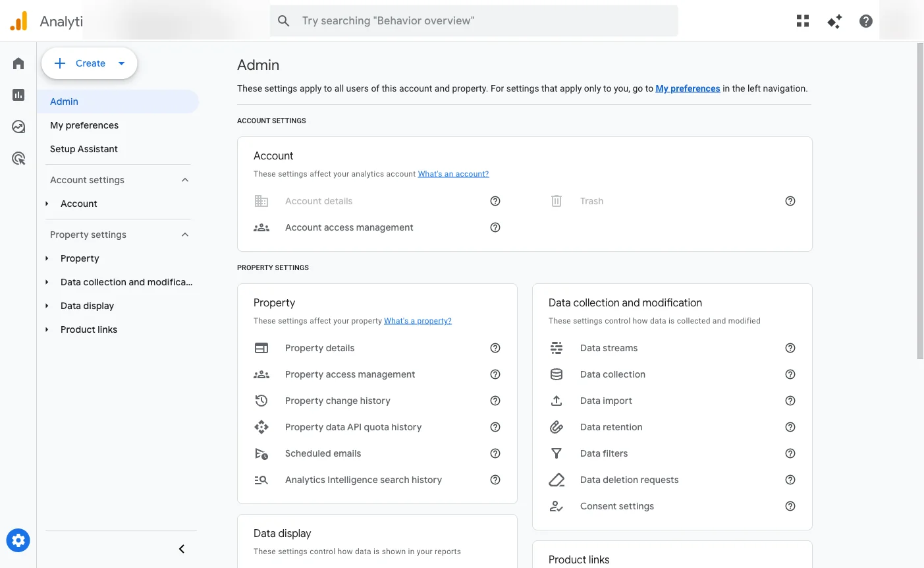Select Setup Assistant in the sidebar
Image resolution: width=924 pixels, height=568 pixels.
84,148
